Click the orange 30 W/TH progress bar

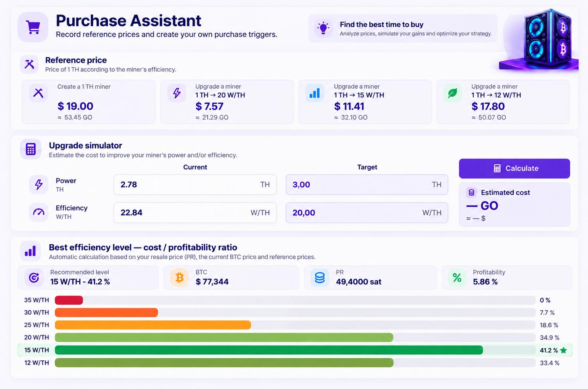click(x=106, y=313)
